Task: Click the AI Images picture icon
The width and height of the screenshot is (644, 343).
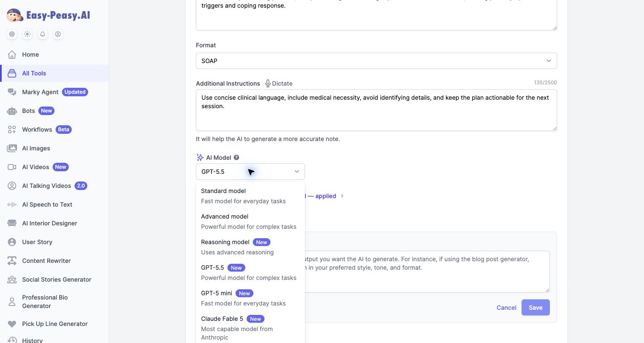Action: [x=12, y=148]
